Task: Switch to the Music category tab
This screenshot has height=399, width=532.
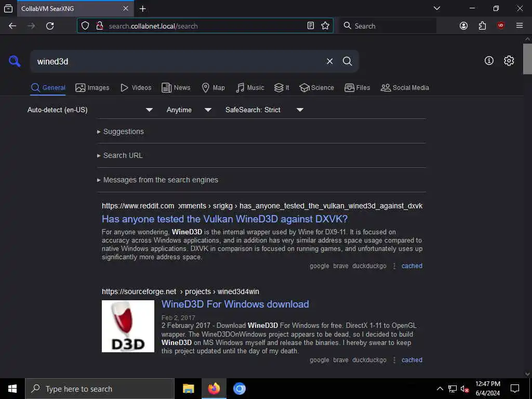Action: (x=250, y=87)
